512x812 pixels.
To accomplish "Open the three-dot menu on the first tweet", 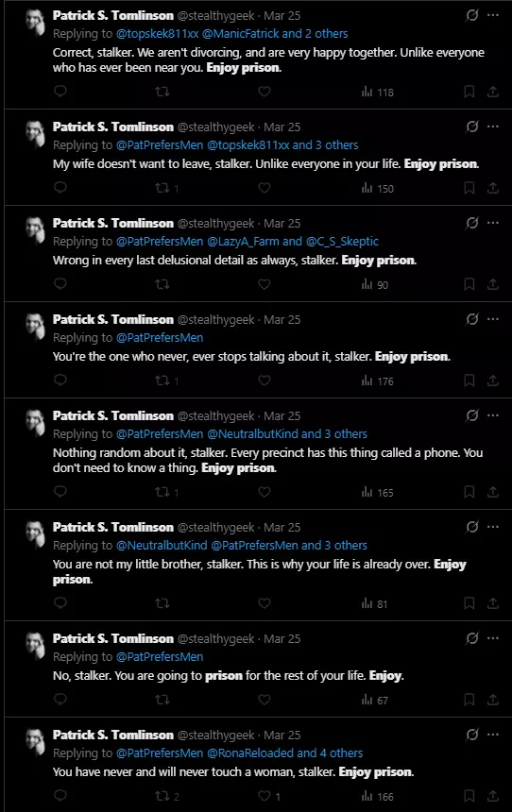I will click(x=493, y=15).
